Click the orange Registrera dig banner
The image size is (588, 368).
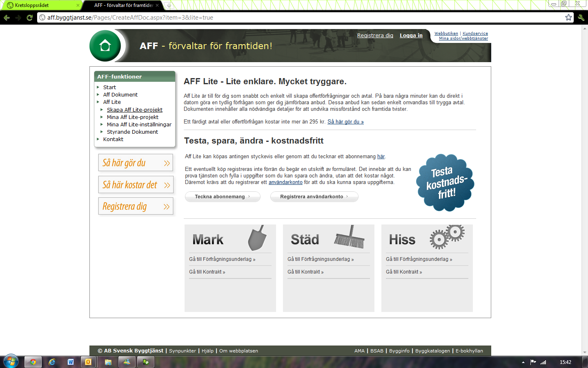pos(136,206)
